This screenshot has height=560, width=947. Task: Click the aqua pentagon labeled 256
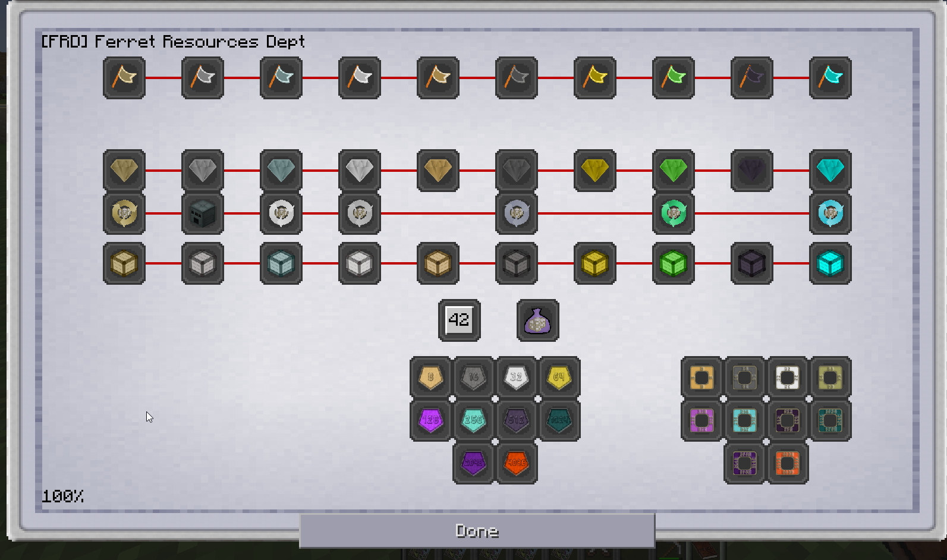(474, 420)
